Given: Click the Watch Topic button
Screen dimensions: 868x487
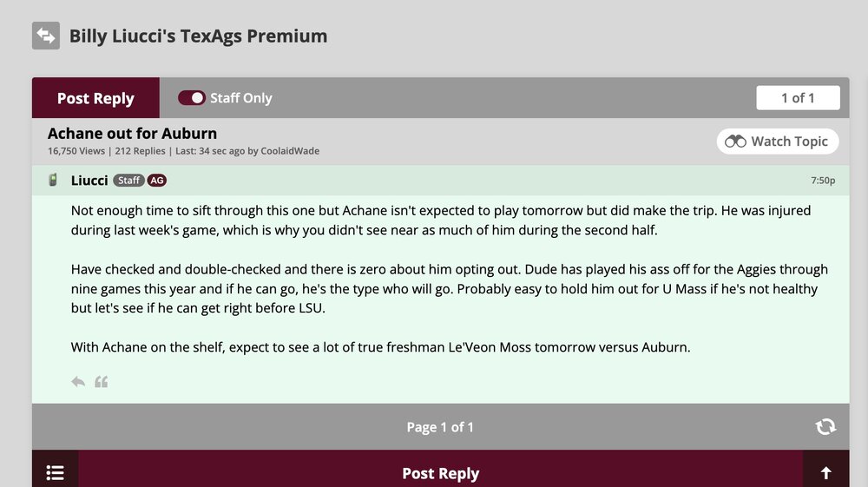Looking at the screenshot, I should 778,141.
